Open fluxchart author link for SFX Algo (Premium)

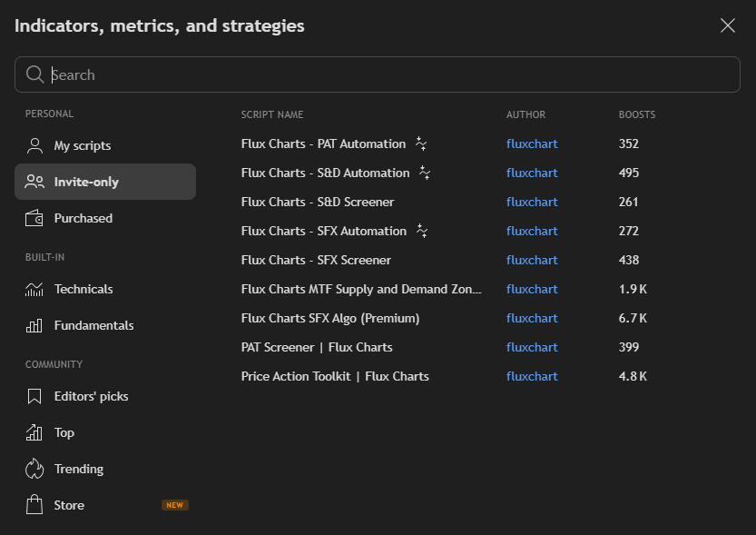[532, 319]
